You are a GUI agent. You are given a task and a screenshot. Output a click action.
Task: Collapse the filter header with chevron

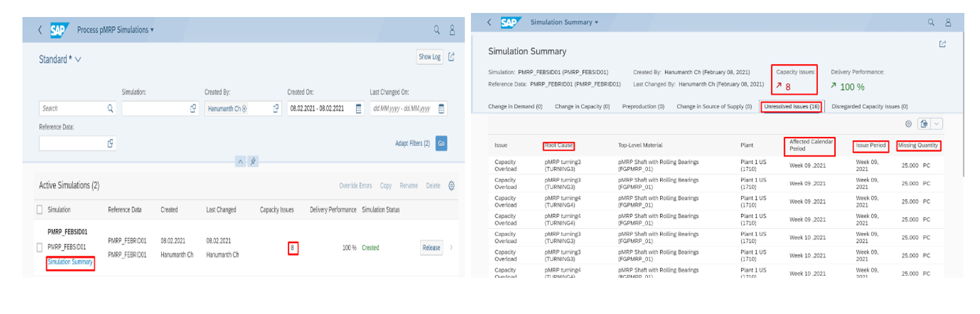pos(240,161)
